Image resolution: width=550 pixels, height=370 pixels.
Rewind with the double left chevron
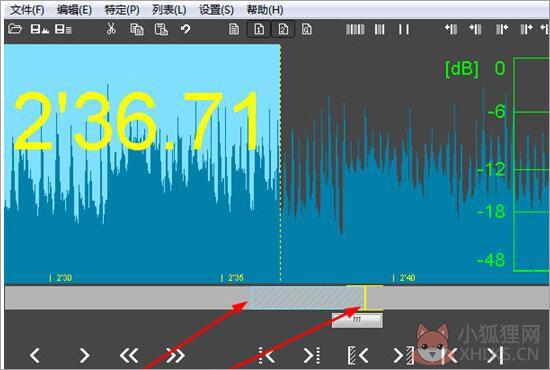[x=129, y=355]
